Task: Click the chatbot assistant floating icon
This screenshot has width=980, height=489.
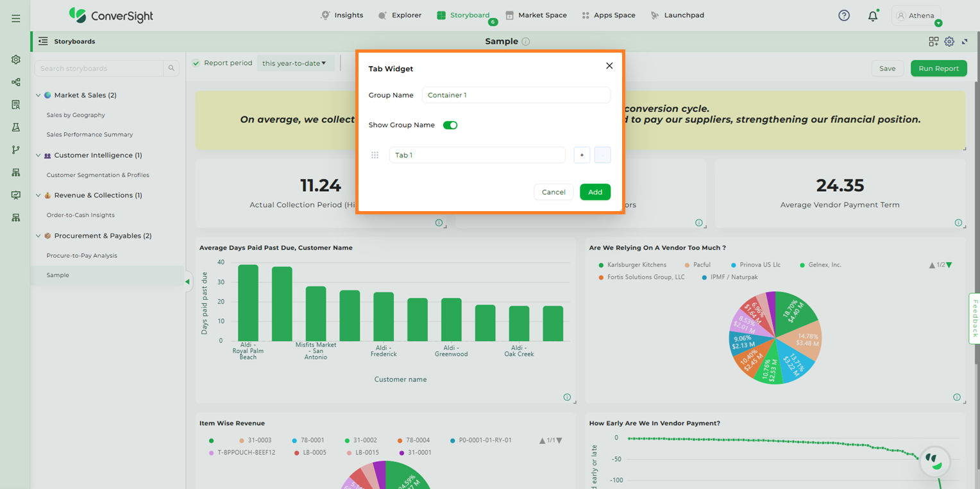Action: [x=934, y=461]
